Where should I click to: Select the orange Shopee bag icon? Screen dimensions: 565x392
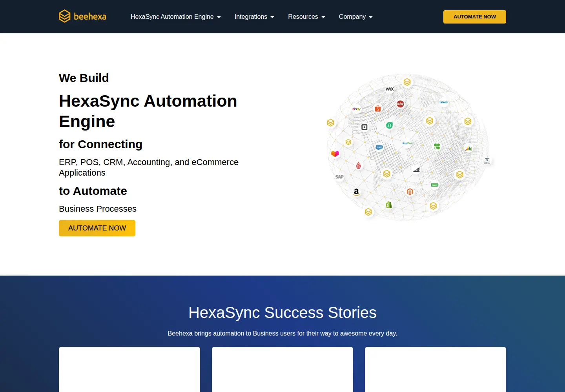click(378, 108)
